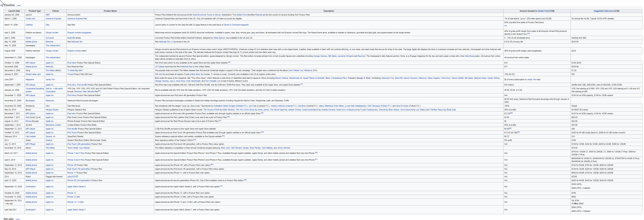Open World Economic Forum description link
Viewport: 644px width, 220px height.
click(202, 15)
